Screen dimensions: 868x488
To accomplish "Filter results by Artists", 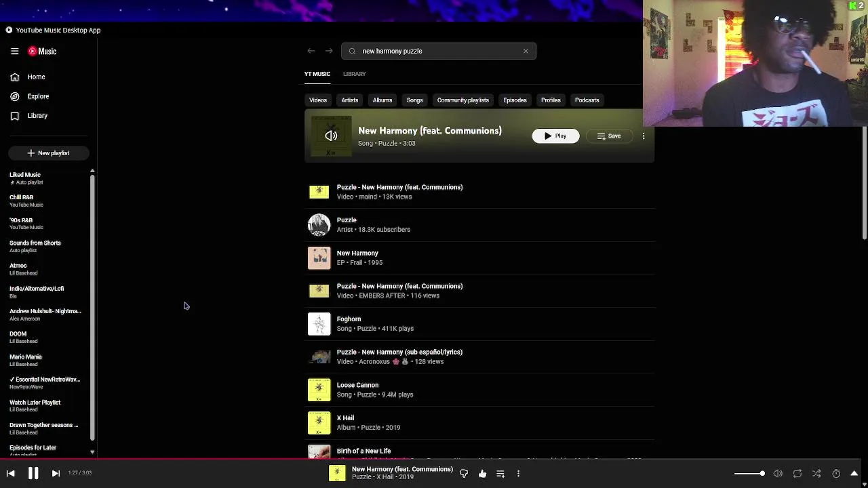I will click(x=350, y=100).
